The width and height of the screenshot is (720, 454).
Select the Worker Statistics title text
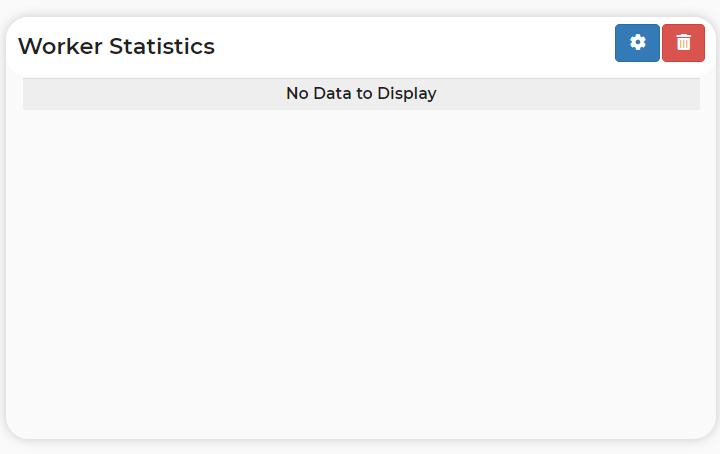click(x=116, y=46)
